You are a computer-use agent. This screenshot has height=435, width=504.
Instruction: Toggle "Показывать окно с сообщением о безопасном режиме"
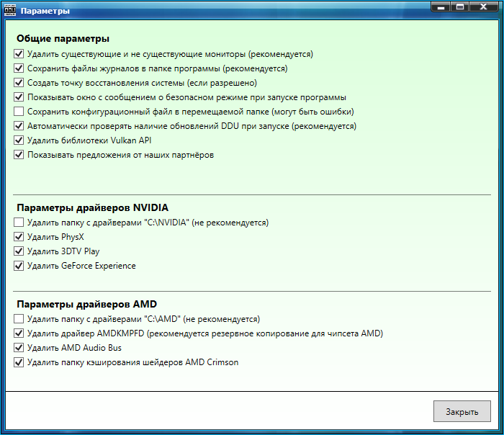[19, 97]
